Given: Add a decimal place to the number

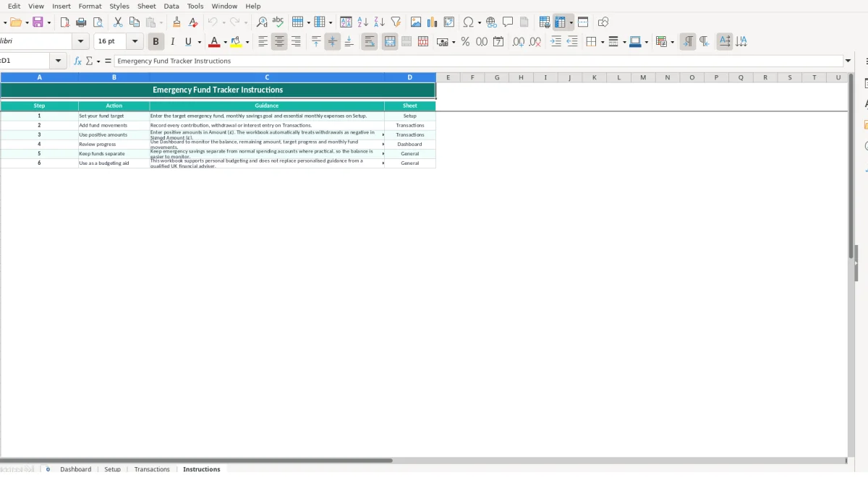Looking at the screenshot, I should [519, 42].
